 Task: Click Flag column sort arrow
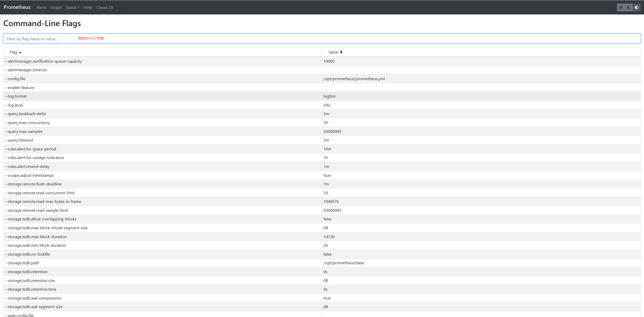click(x=20, y=52)
